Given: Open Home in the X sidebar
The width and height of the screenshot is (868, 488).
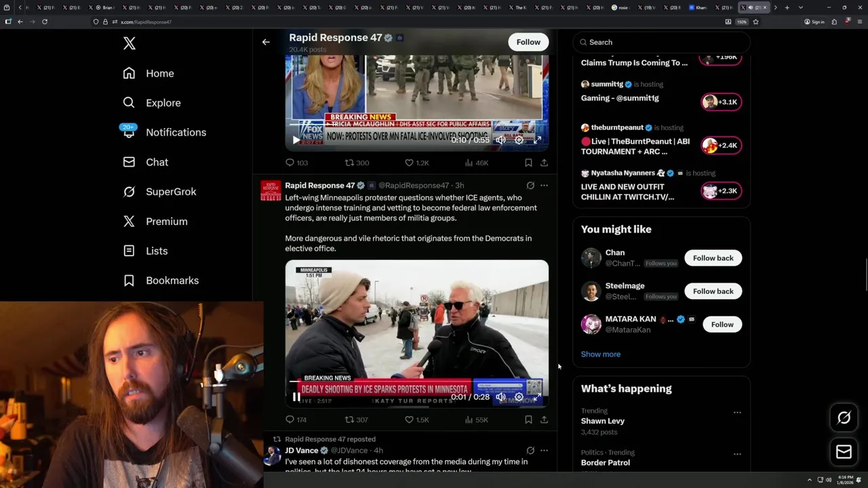Looking at the screenshot, I should click(x=149, y=73).
